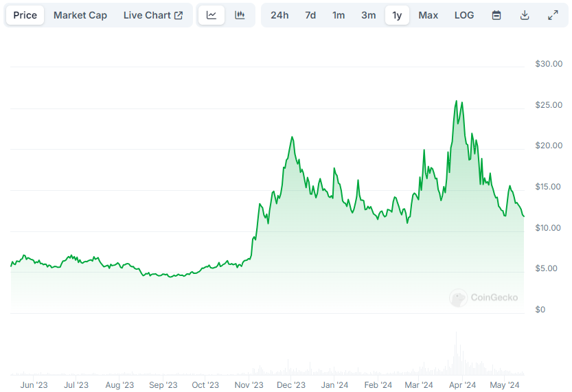Screen dimensions: 572x392
Task: Toggle LOG scale on chart
Action: click(x=464, y=15)
